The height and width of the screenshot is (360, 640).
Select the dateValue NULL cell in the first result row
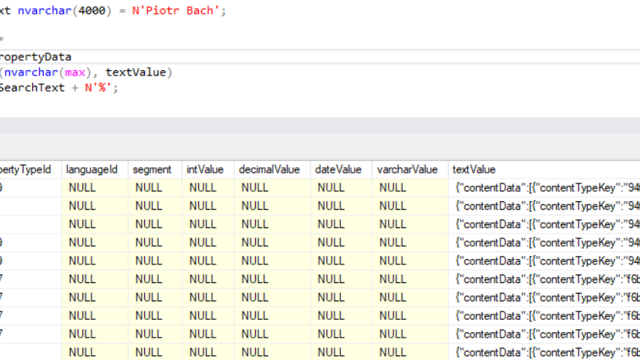tap(341, 188)
